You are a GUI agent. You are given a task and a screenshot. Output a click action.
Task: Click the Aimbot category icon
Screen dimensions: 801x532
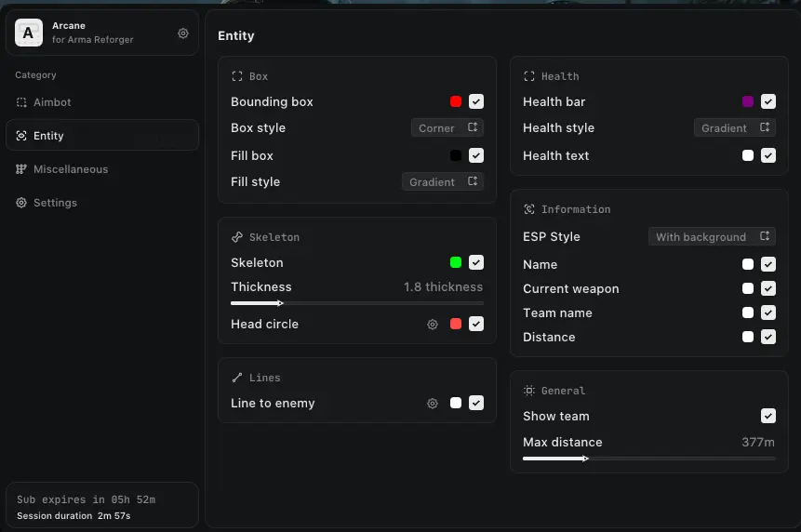(21, 102)
